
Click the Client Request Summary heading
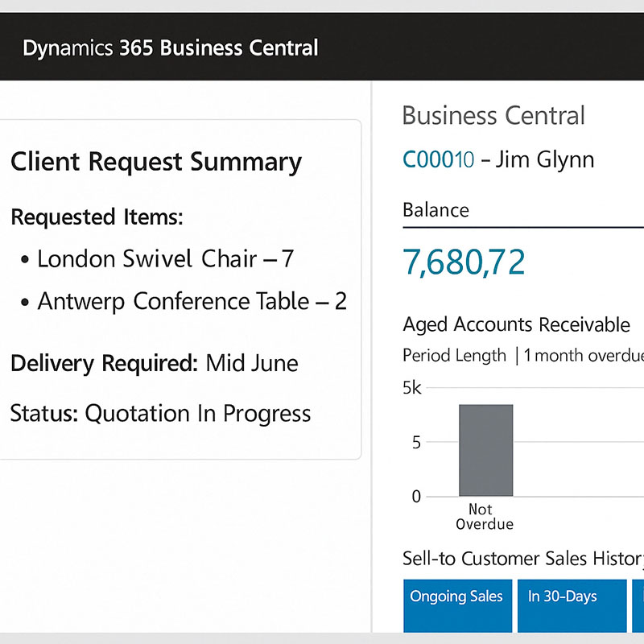pos(156,162)
